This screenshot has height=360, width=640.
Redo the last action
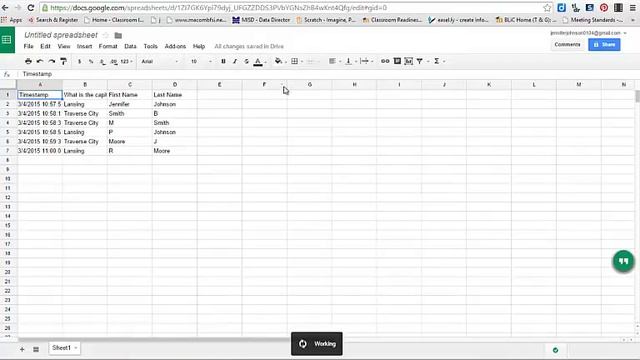click(51, 61)
